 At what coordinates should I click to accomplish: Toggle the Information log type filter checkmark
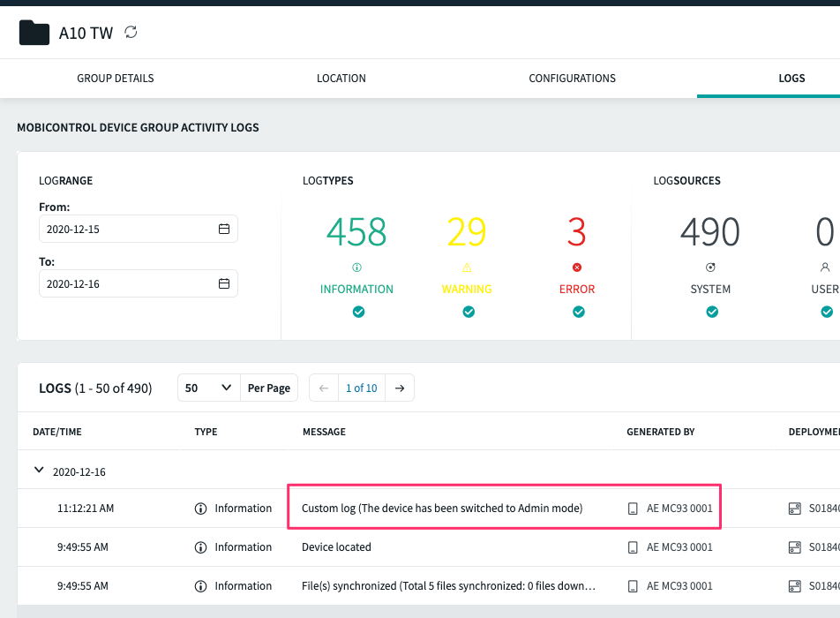click(x=357, y=312)
